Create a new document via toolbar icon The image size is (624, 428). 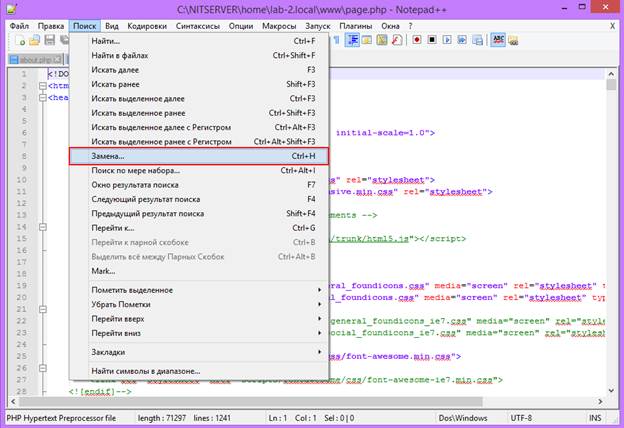20,40
